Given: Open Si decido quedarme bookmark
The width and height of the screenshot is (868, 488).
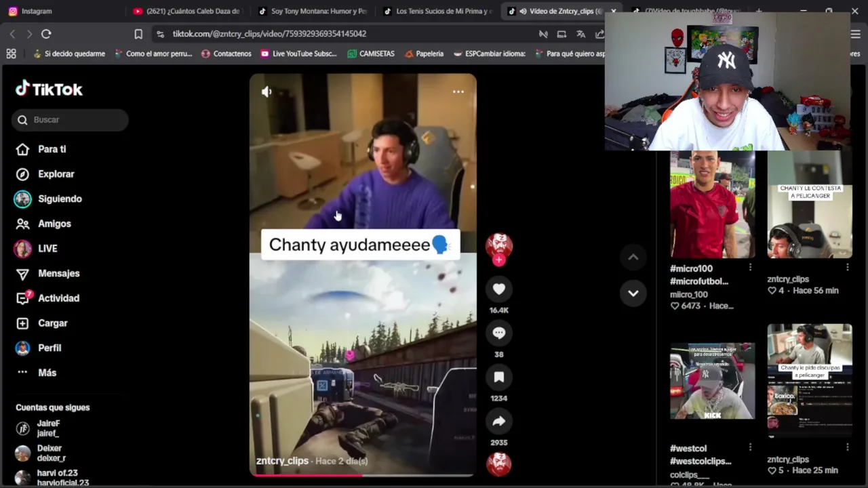Looking at the screenshot, I should pos(69,54).
